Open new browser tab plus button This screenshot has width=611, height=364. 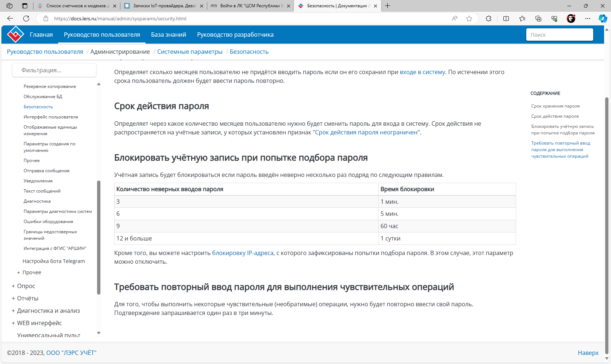[388, 6]
